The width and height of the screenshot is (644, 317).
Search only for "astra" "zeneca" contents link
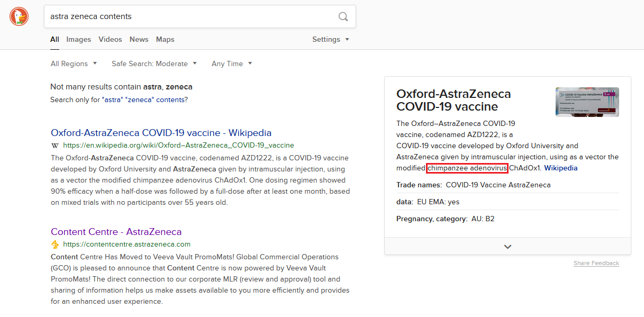143,99
